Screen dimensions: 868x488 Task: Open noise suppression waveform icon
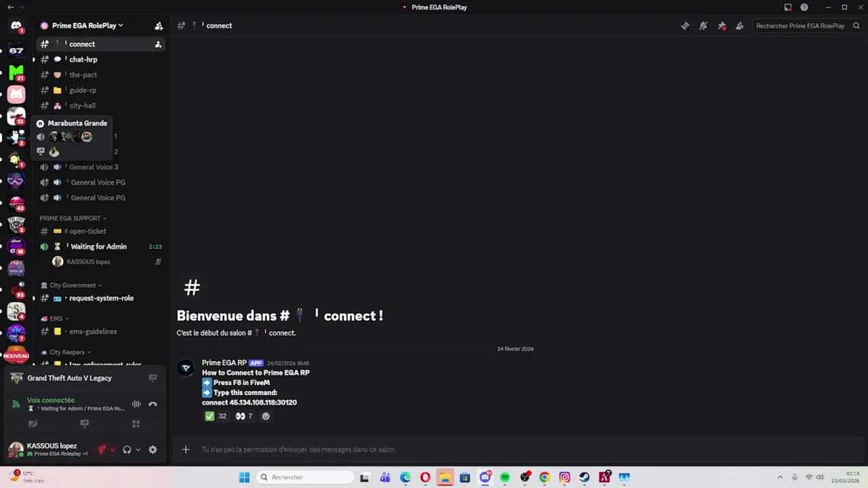136,404
